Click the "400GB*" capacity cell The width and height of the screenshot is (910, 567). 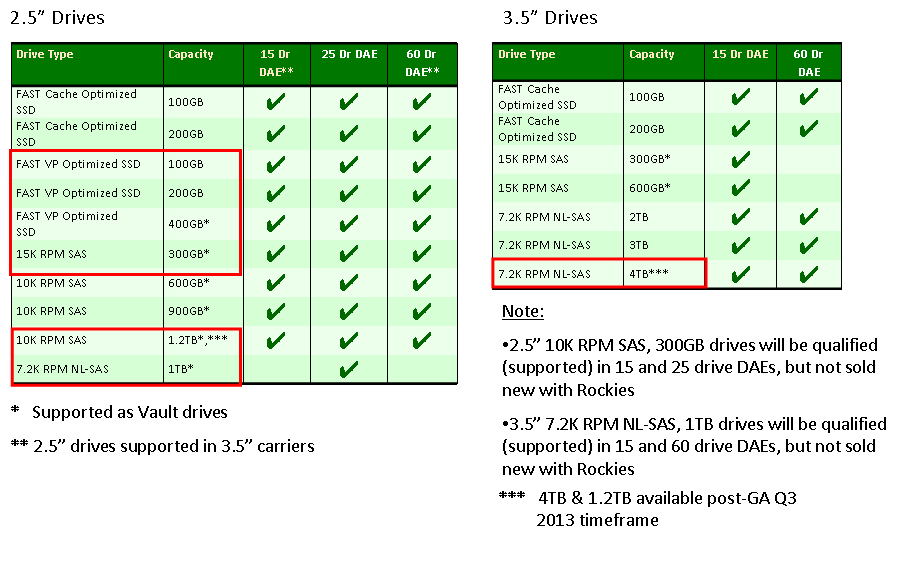click(189, 223)
